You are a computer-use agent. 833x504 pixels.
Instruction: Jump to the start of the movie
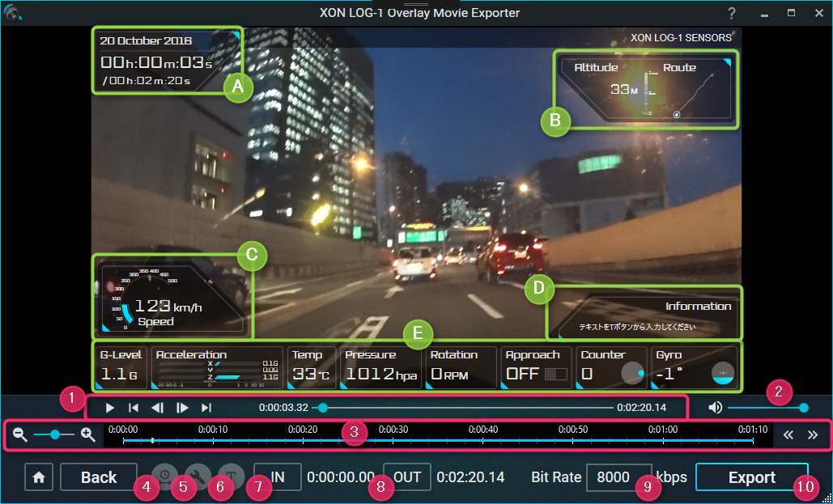click(134, 408)
